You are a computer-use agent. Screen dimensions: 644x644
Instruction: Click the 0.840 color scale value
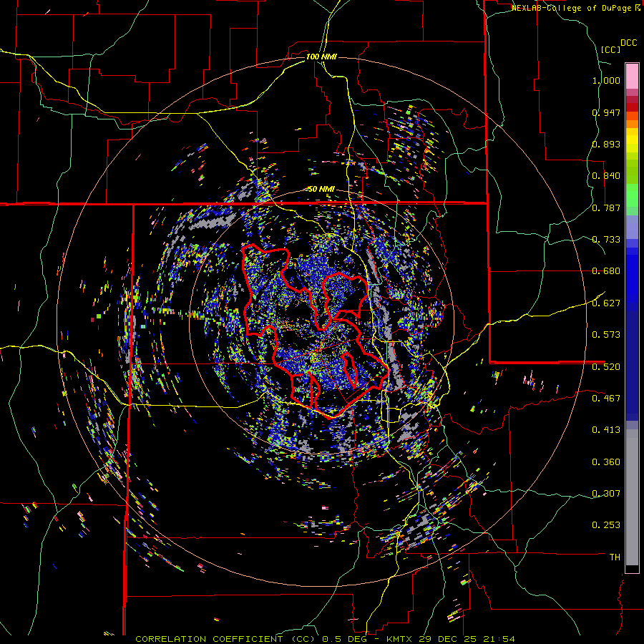click(x=606, y=176)
